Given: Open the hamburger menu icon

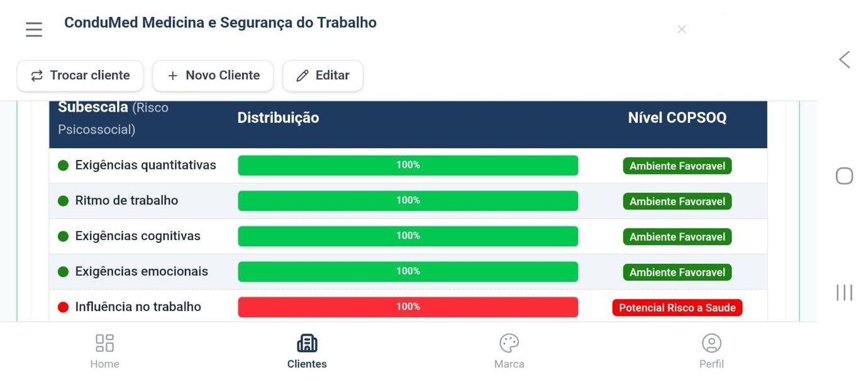Looking at the screenshot, I should [x=34, y=30].
